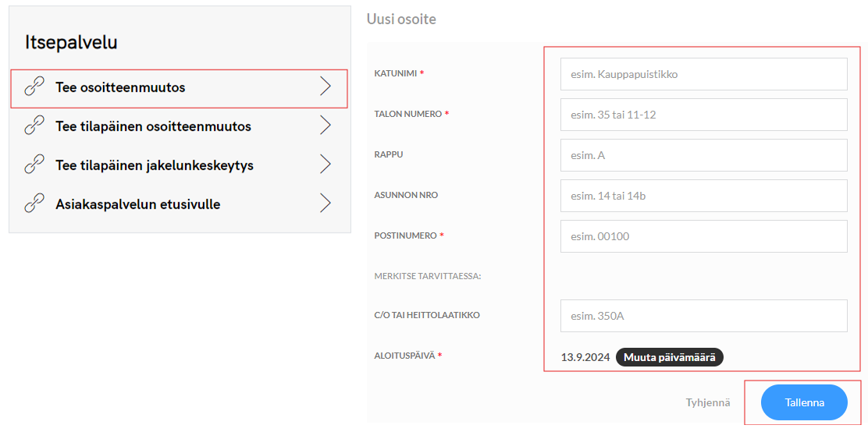Select Tee tilapäinen osoitteenmuutos option
868x432 pixels.
[x=153, y=126]
